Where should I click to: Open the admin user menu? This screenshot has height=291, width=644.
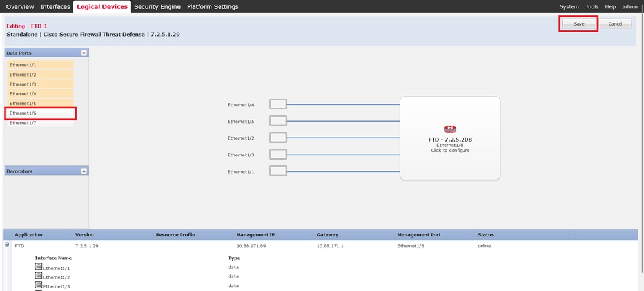coord(630,6)
